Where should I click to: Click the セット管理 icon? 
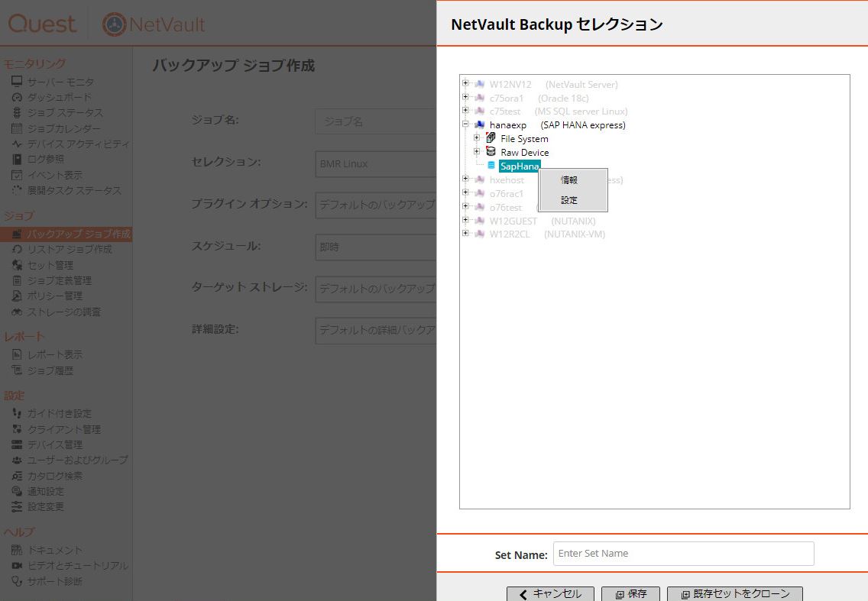coord(17,265)
